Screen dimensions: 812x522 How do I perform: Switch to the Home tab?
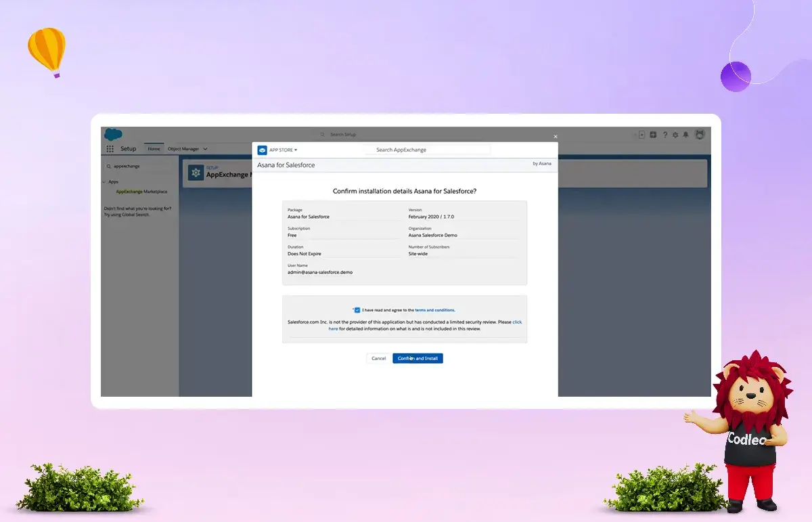pyautogui.click(x=154, y=149)
